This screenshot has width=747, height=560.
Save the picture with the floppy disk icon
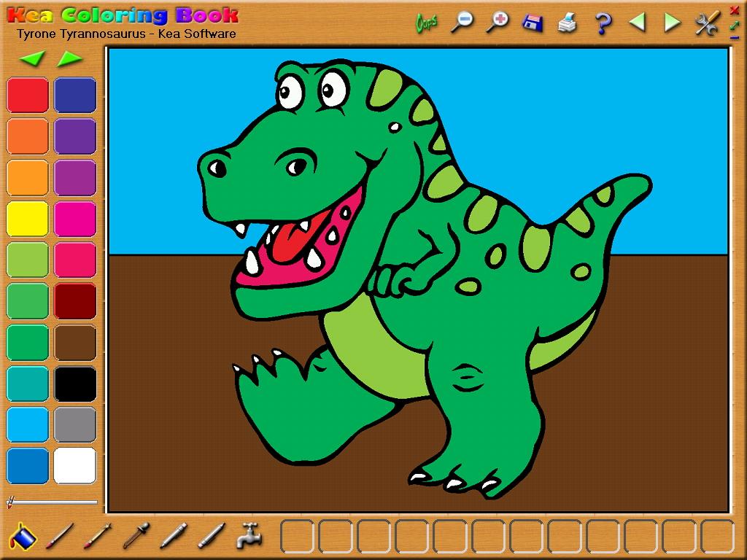point(533,22)
